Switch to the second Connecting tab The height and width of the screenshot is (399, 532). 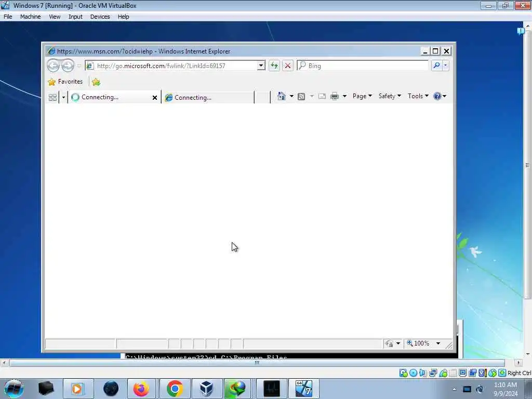click(x=208, y=97)
